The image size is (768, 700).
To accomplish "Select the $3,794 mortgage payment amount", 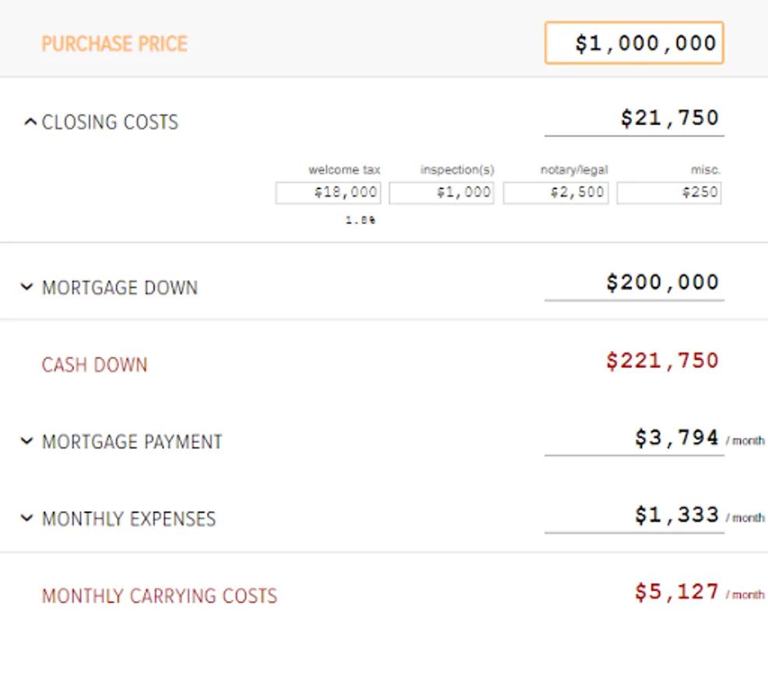I will pos(676,438).
